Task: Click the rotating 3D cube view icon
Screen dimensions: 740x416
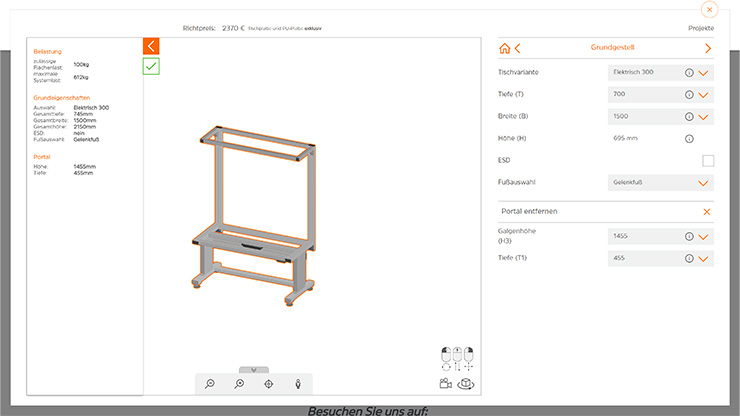Action: click(x=465, y=383)
